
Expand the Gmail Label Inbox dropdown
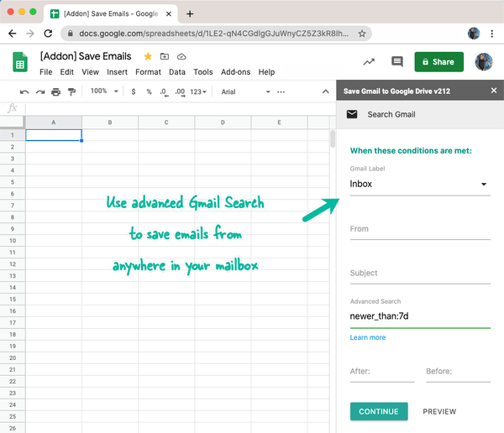[420, 184]
